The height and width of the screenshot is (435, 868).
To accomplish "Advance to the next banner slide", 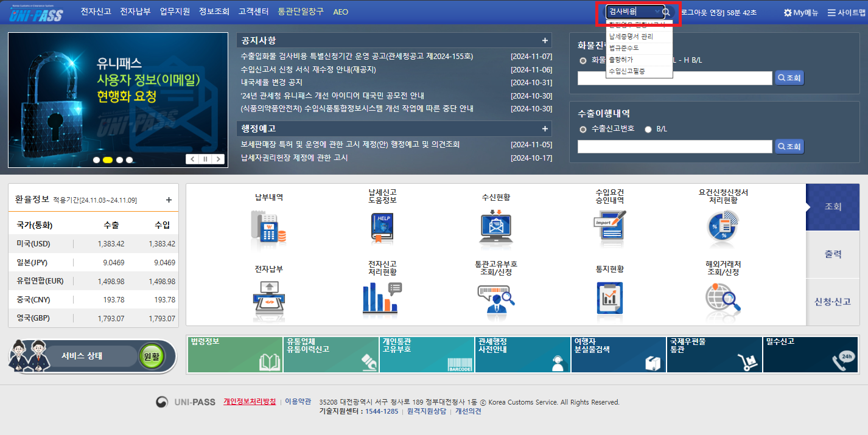I will point(218,159).
